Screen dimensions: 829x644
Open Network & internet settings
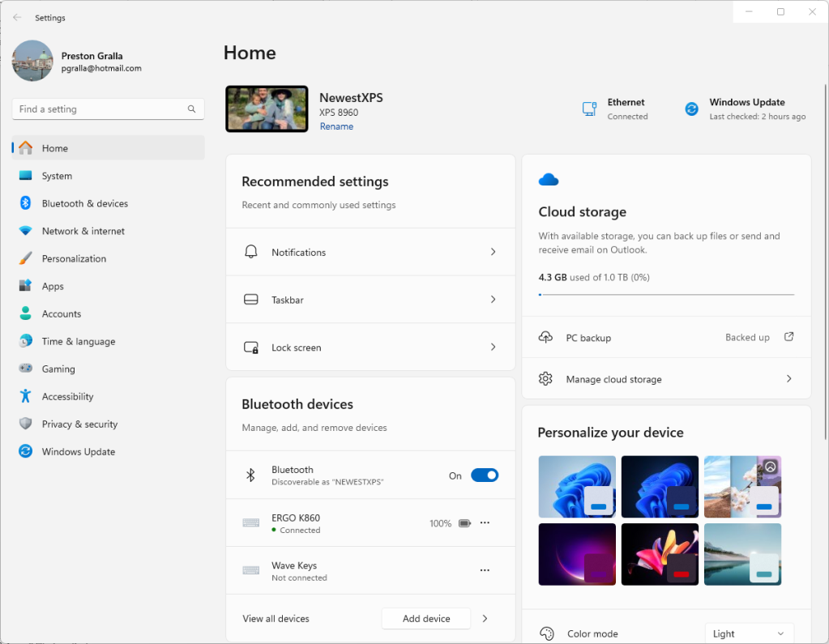tap(109, 231)
